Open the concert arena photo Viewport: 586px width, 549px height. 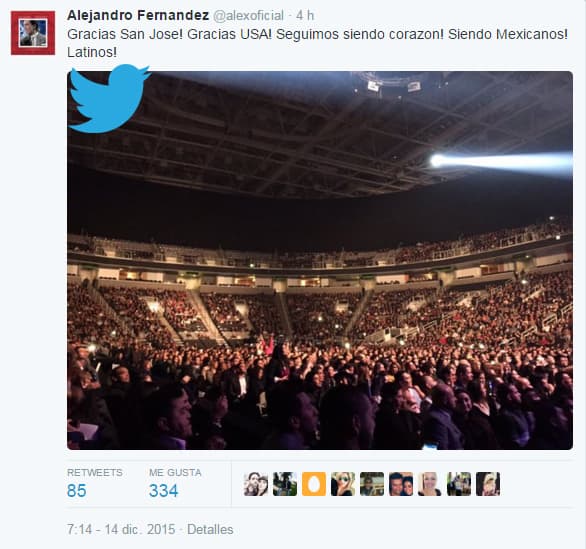(320, 260)
